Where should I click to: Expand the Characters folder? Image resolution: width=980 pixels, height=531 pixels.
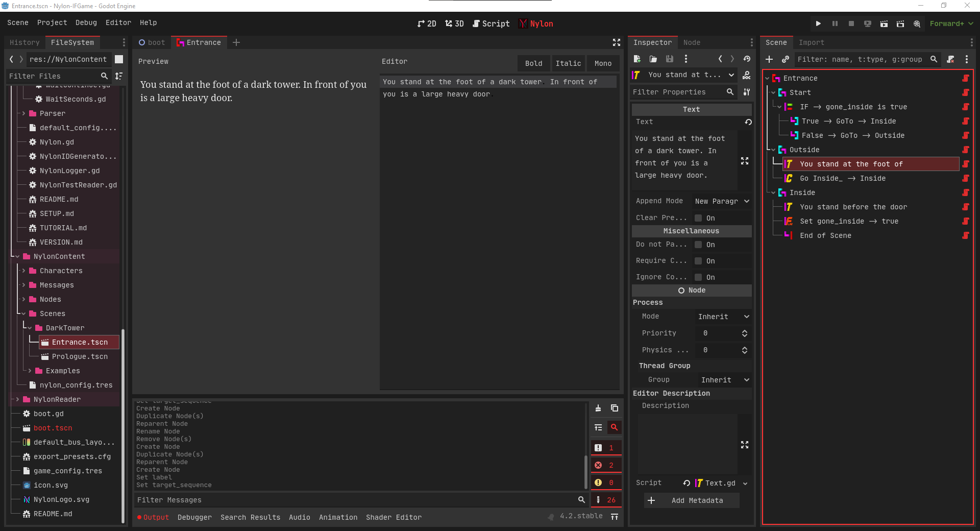(23, 271)
